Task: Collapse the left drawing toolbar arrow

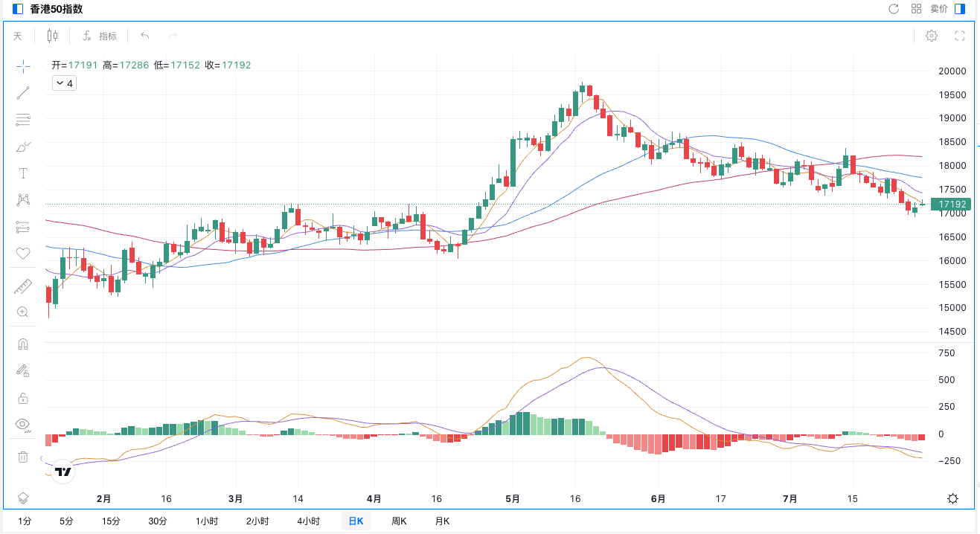Action: click(x=42, y=459)
